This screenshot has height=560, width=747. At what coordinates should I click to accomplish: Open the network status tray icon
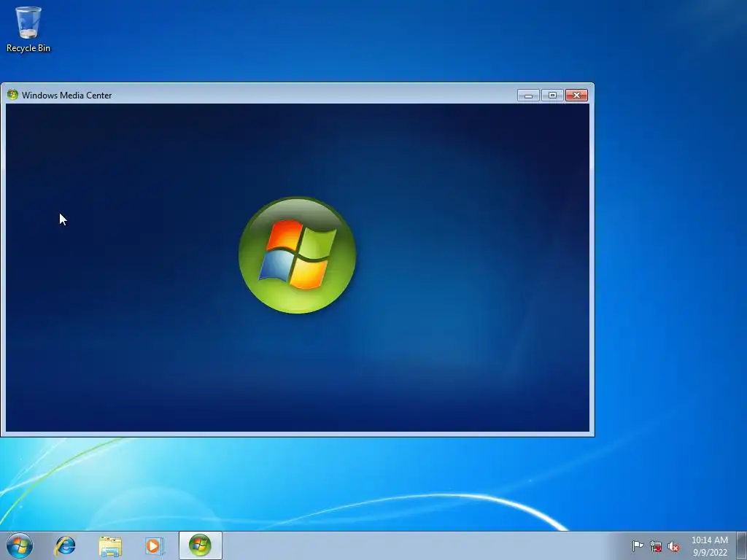(x=656, y=547)
